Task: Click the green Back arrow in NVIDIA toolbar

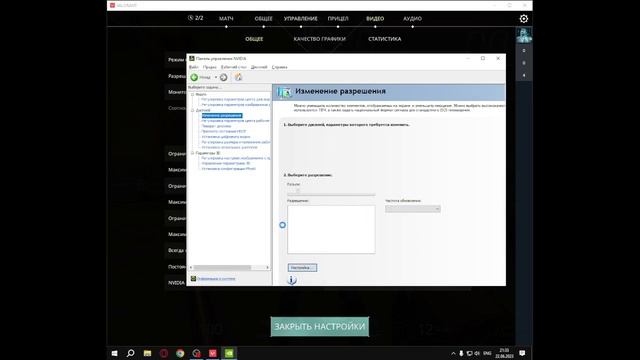Action: tap(194, 77)
